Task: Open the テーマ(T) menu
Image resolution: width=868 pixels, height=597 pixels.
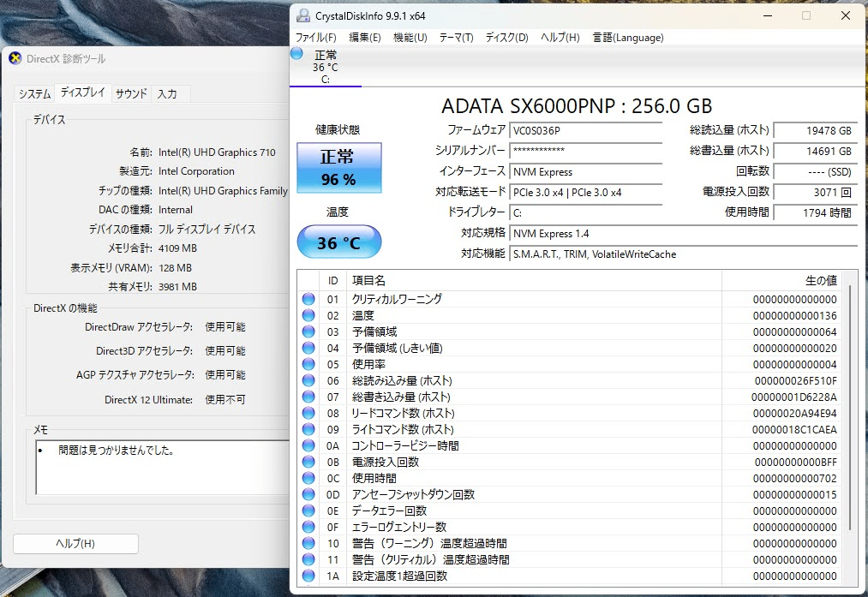Action: 456,38
